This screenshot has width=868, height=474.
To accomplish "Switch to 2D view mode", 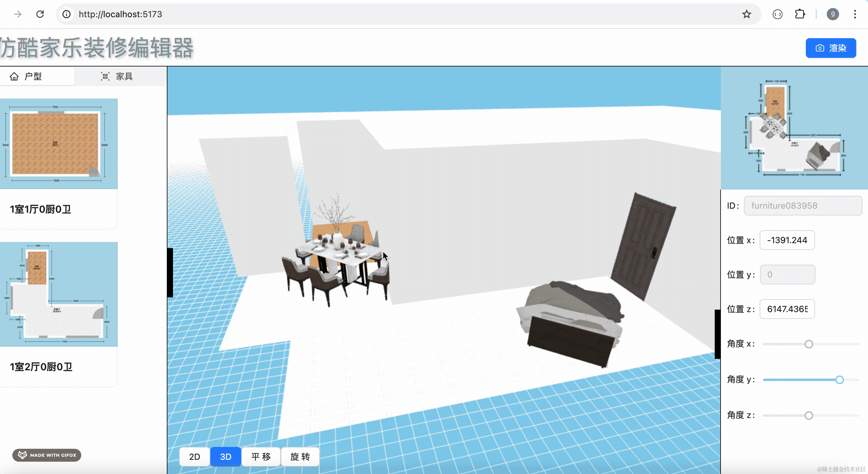I will pos(195,456).
